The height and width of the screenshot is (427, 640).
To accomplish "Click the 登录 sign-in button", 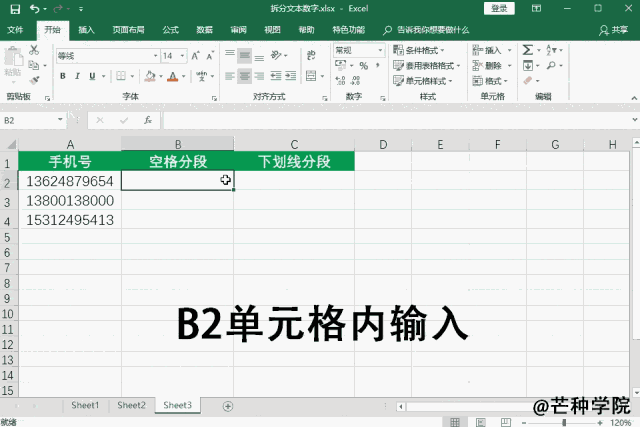I will 500,8.
